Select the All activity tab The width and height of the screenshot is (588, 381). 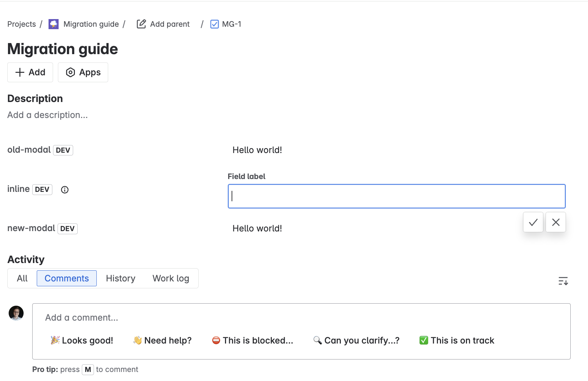(22, 278)
